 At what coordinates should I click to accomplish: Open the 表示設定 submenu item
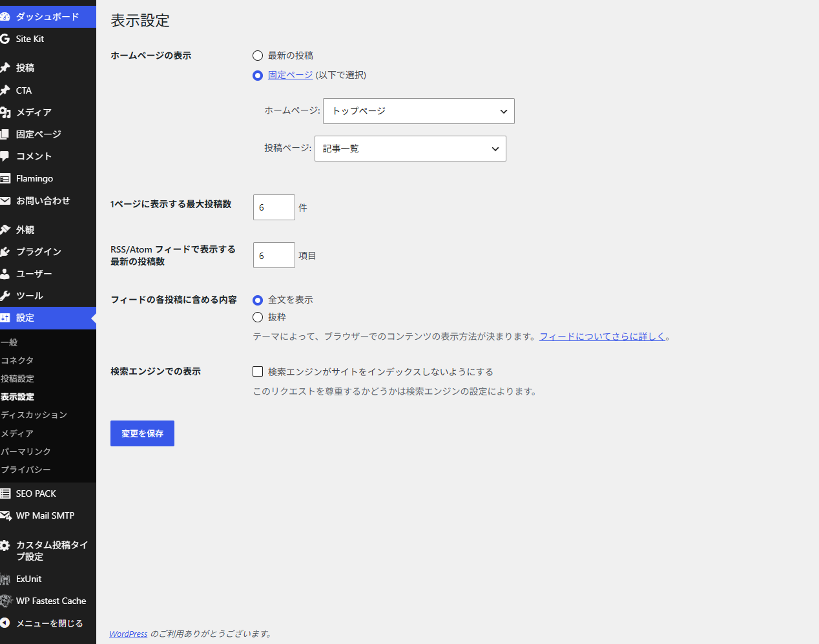point(17,397)
